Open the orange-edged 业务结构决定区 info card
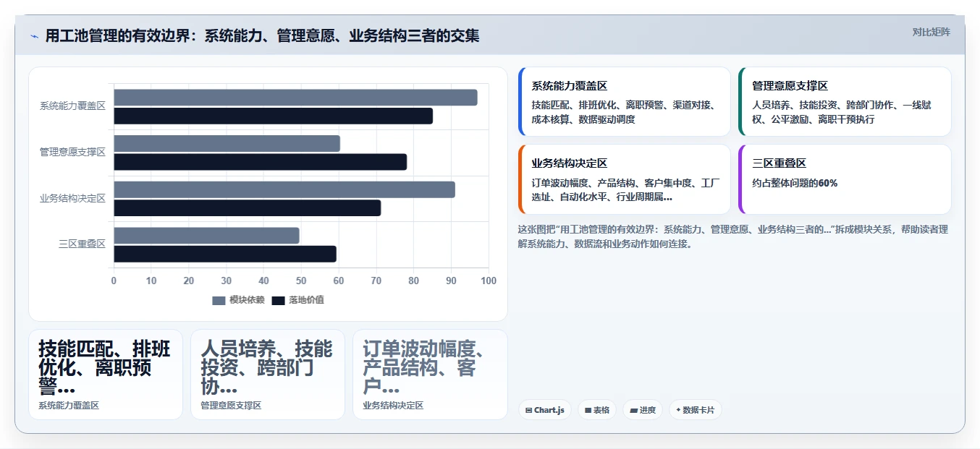 click(625, 179)
